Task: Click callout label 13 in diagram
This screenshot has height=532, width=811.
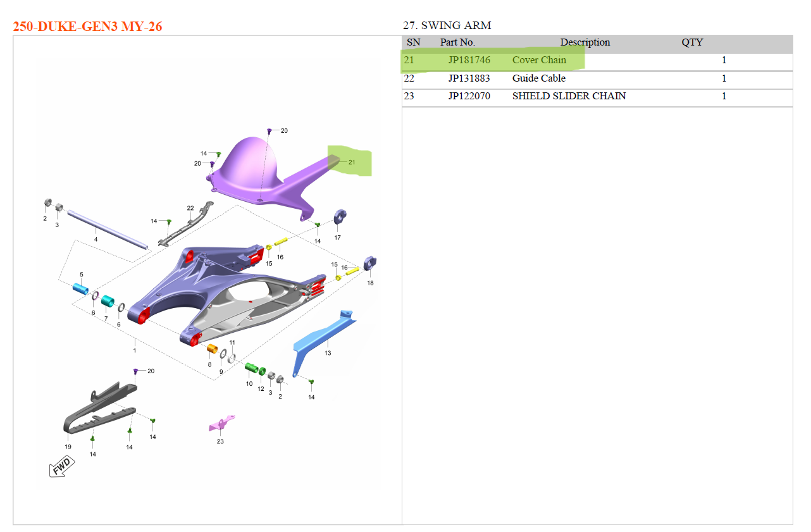Action: click(x=328, y=352)
